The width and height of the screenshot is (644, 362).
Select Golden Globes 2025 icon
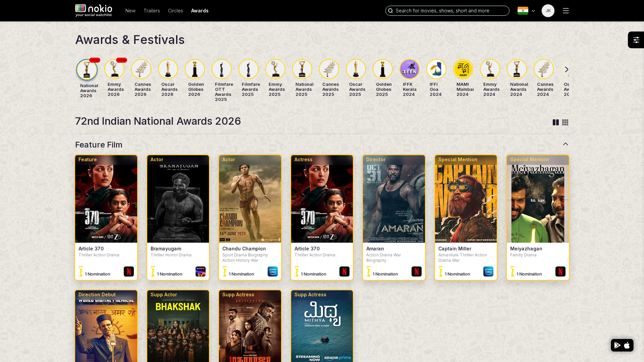tap(383, 69)
